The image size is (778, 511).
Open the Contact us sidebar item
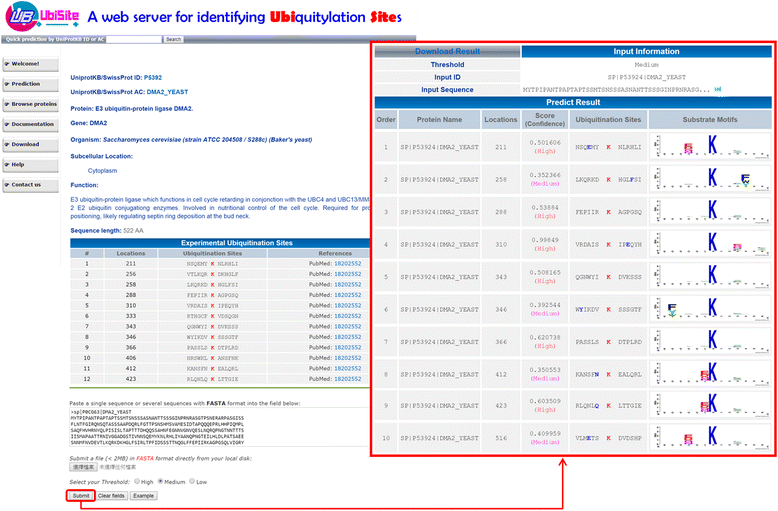(30, 185)
